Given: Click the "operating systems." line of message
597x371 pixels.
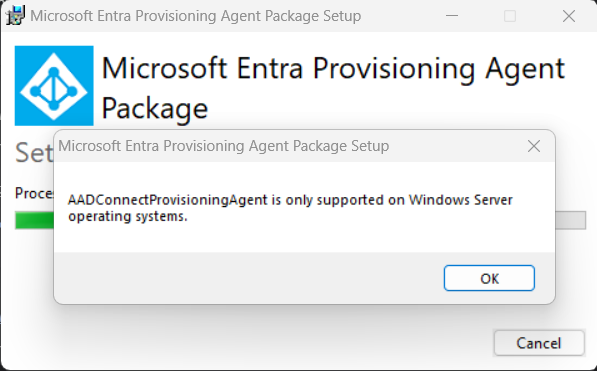Looking at the screenshot, I should tap(128, 216).
